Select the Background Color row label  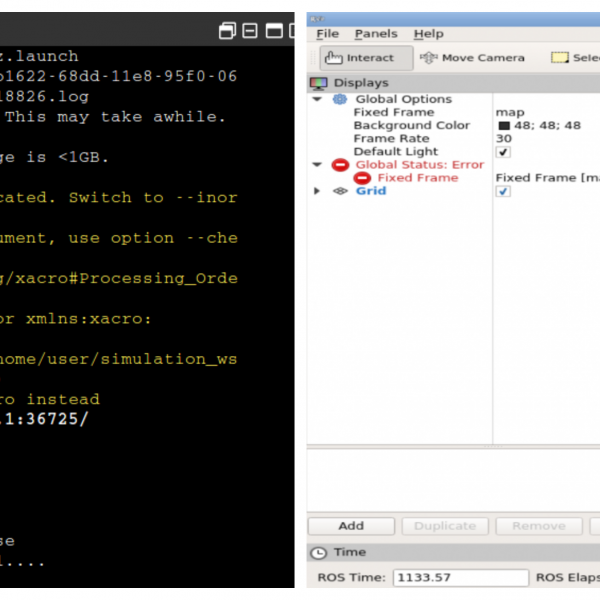point(411,126)
